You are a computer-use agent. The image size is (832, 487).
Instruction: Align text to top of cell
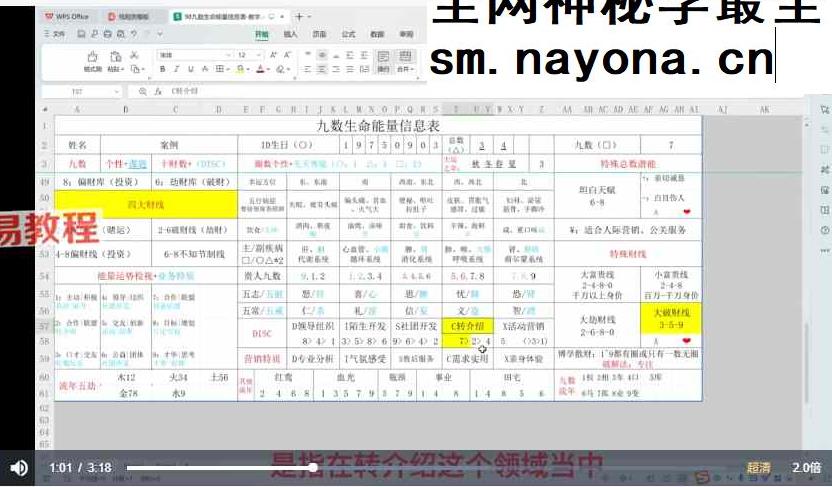pos(308,54)
